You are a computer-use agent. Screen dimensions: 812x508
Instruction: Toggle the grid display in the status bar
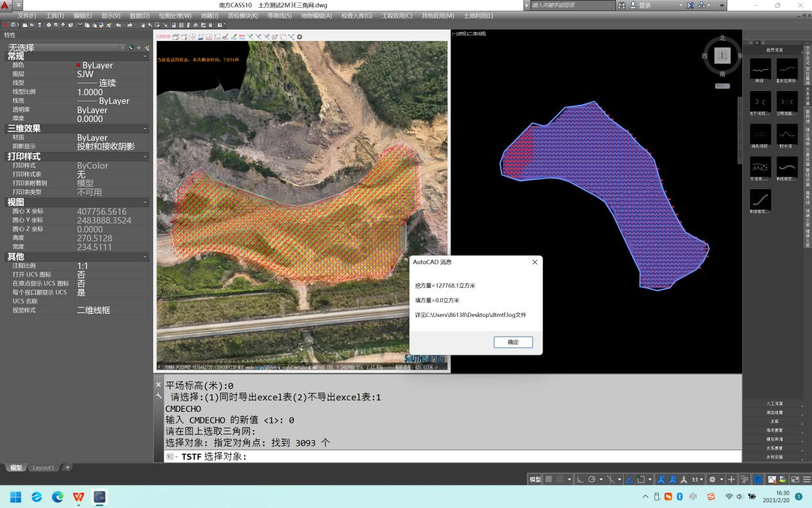(x=550, y=479)
